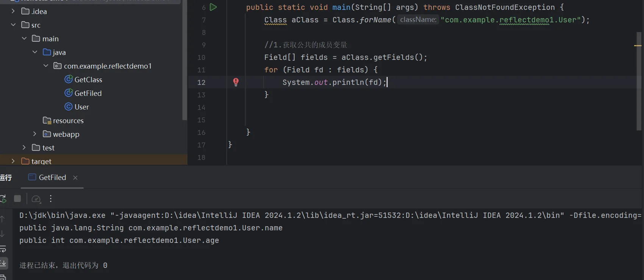
Task: Rerun the GetFiled program
Action: [3, 199]
